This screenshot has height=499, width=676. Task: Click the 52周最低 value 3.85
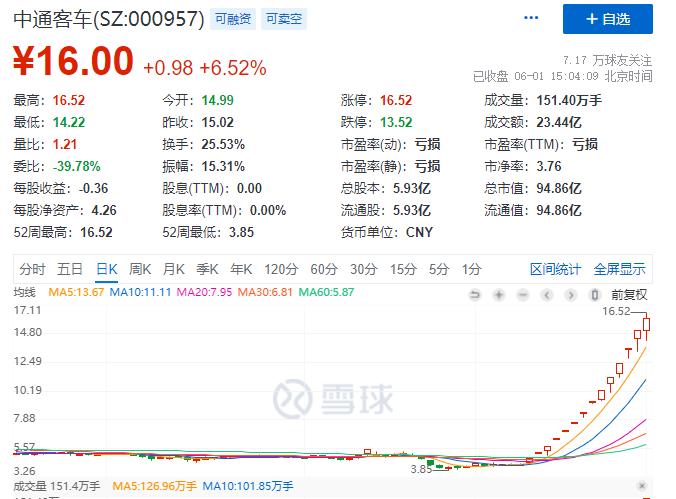(x=241, y=232)
